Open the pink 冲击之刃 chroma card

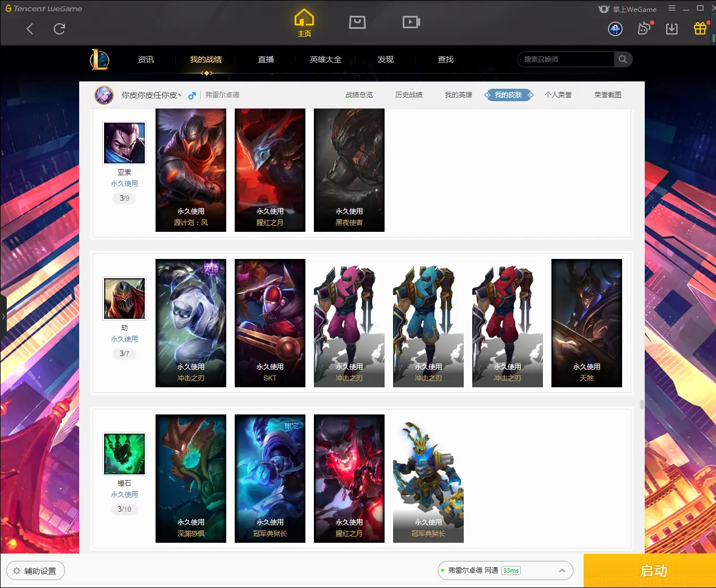click(x=349, y=323)
